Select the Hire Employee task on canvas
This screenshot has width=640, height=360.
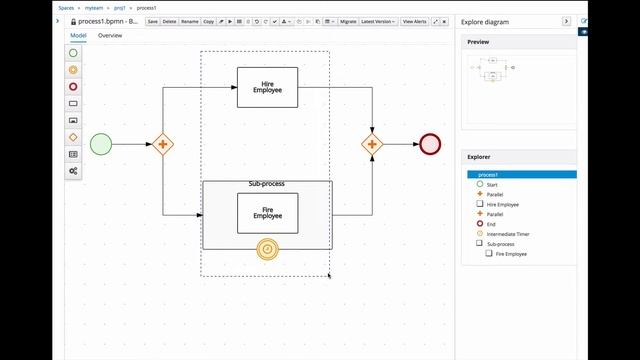267,87
